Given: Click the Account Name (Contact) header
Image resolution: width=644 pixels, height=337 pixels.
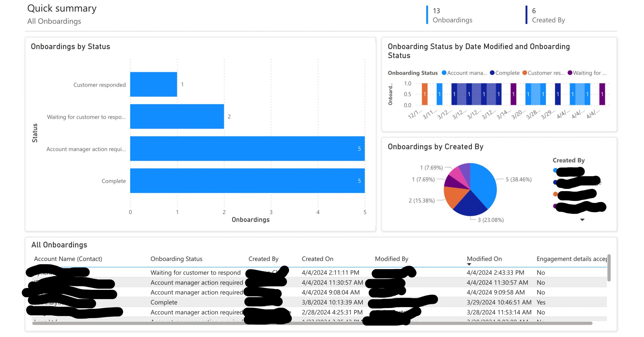Looking at the screenshot, I should coord(68,259).
